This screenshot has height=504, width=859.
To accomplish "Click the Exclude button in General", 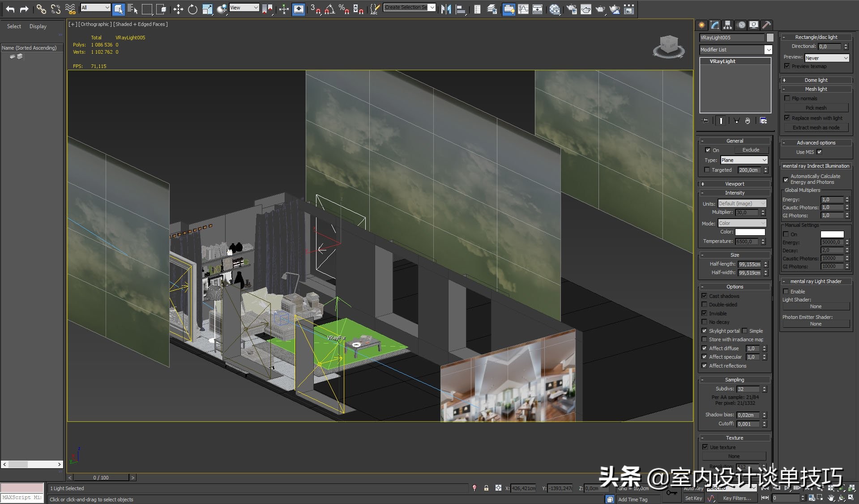I will point(750,150).
